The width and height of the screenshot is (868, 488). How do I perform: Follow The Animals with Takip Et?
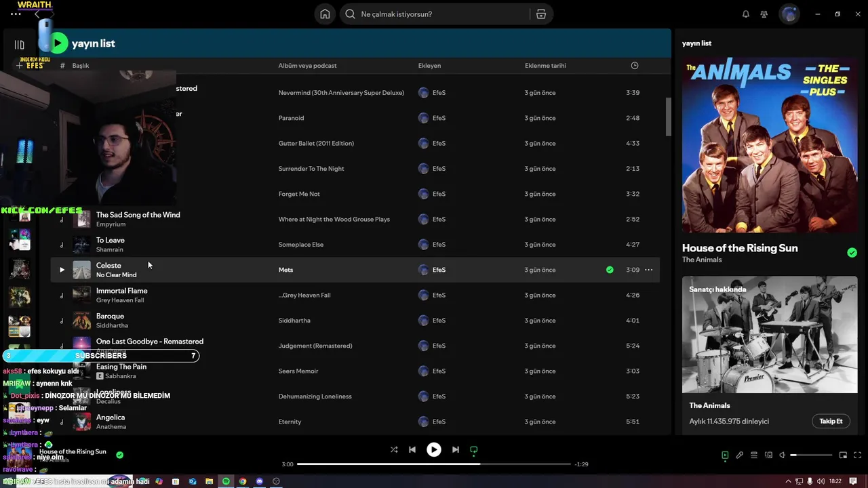pyautogui.click(x=831, y=421)
